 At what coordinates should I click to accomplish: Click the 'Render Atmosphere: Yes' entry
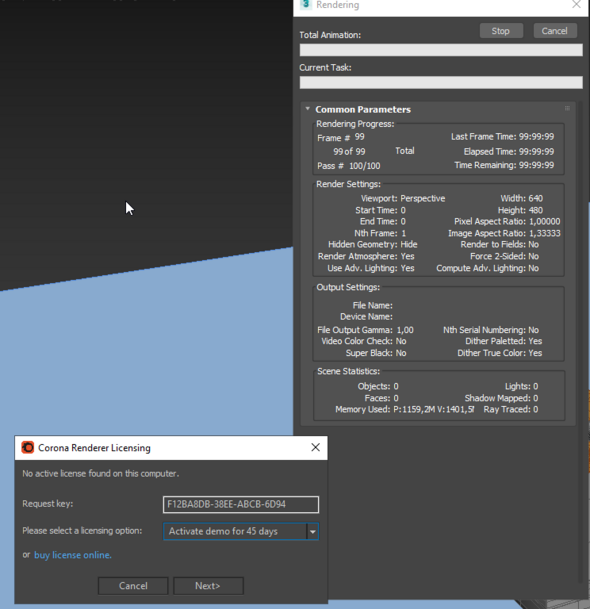click(366, 256)
